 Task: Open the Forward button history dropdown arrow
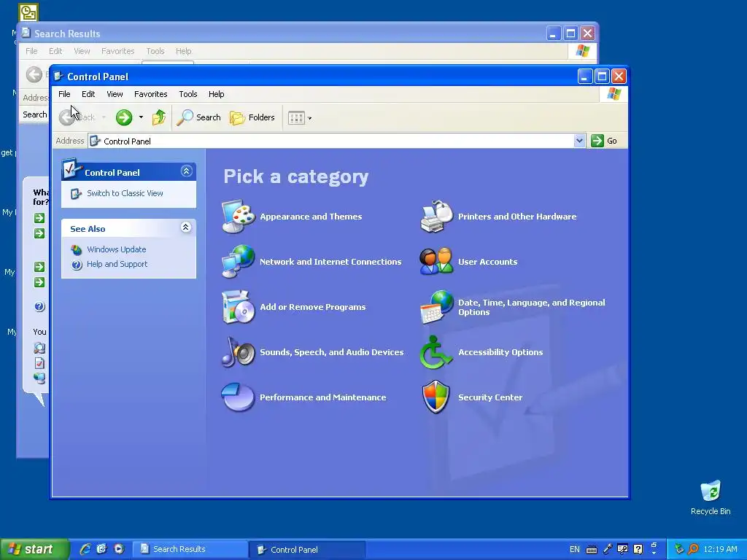click(x=141, y=117)
